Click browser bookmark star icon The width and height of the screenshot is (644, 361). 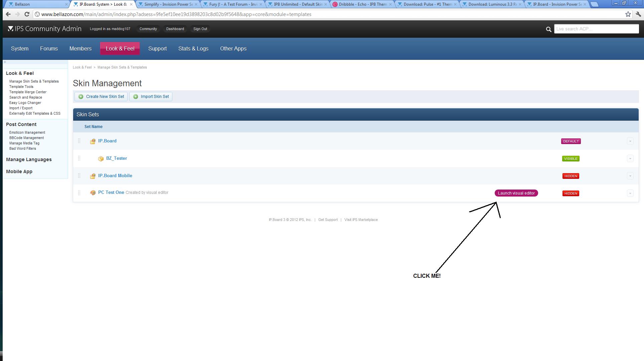click(x=628, y=14)
